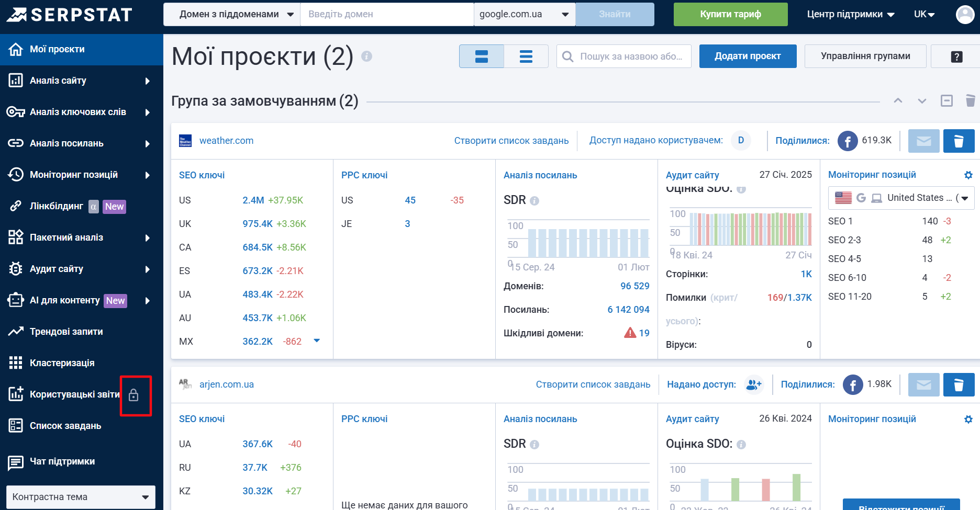This screenshot has width=980, height=510.
Task: Open the 6 142 094 backlinks count
Action: click(x=628, y=310)
